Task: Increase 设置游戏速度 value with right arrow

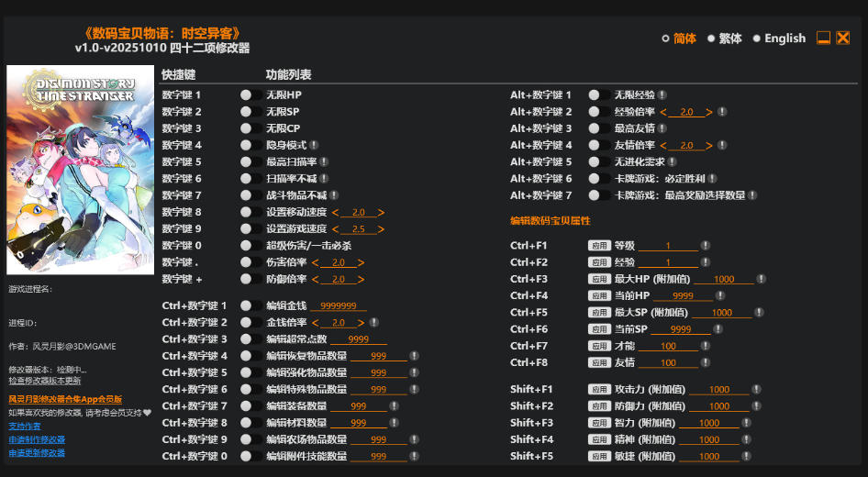Action: (381, 228)
